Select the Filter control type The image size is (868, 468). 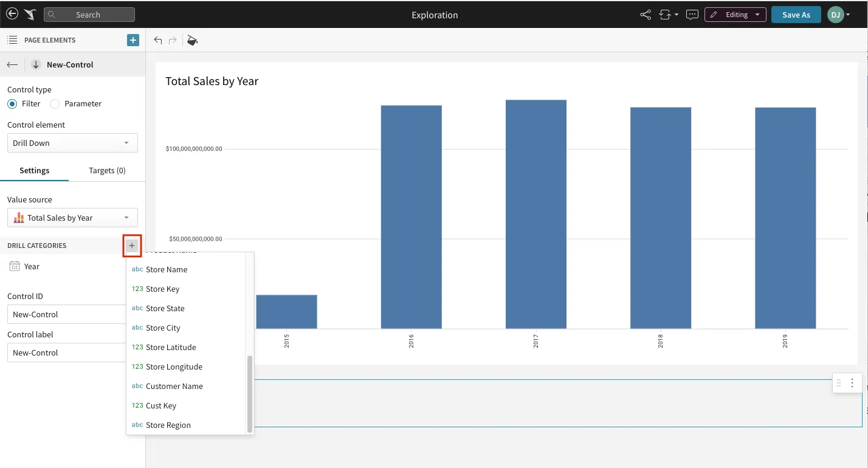(x=12, y=103)
